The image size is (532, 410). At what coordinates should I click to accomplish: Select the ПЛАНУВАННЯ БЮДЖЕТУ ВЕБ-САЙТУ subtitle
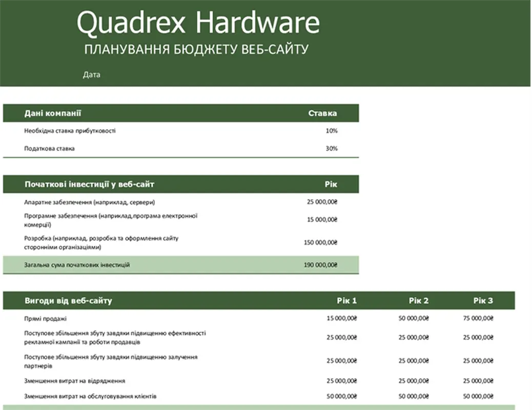196,49
